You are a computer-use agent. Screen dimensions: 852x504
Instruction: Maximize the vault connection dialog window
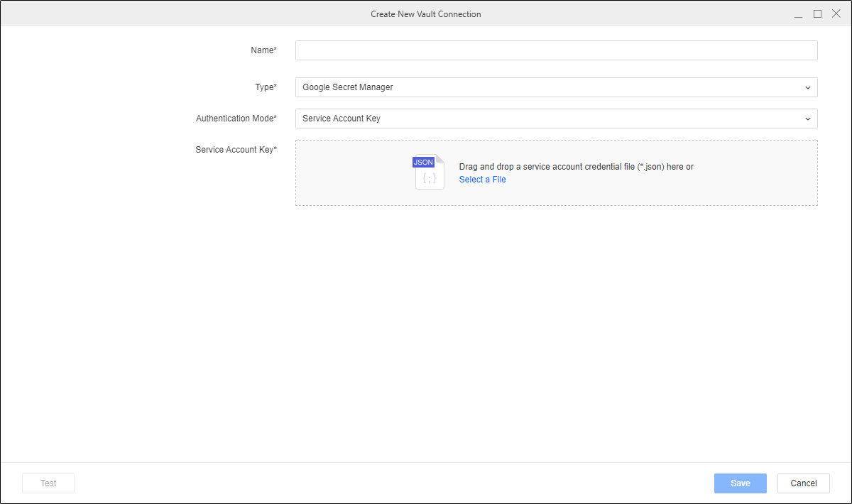click(x=817, y=13)
